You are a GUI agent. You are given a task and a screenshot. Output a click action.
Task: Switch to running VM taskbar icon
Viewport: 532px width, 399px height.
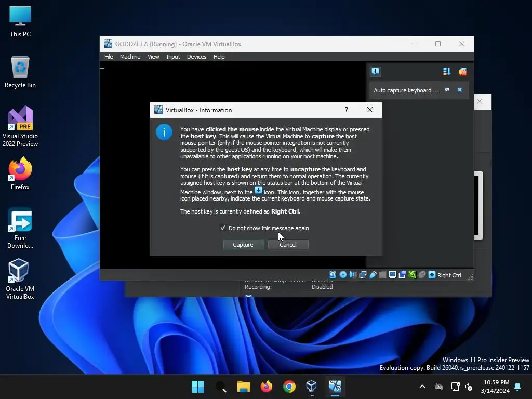(335, 387)
